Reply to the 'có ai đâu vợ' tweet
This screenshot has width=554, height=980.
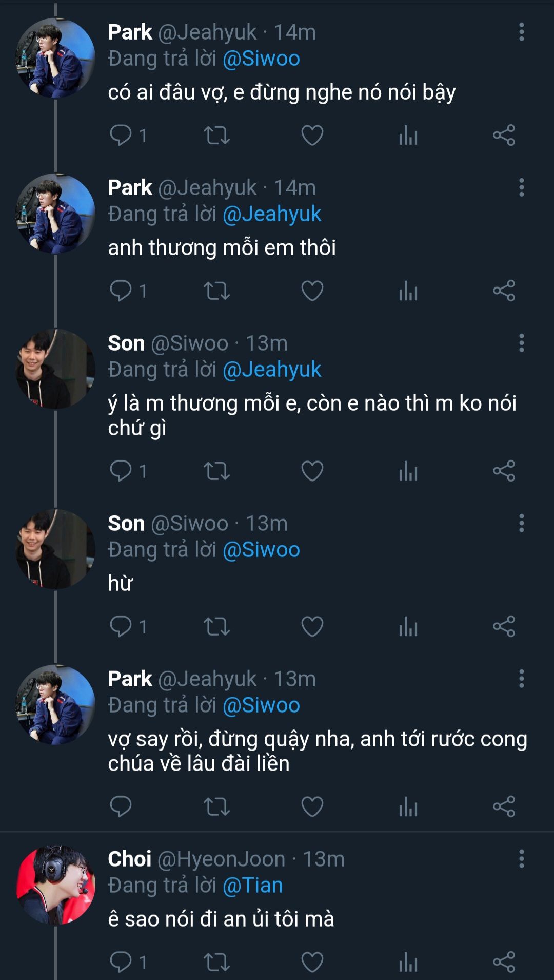[x=121, y=136]
